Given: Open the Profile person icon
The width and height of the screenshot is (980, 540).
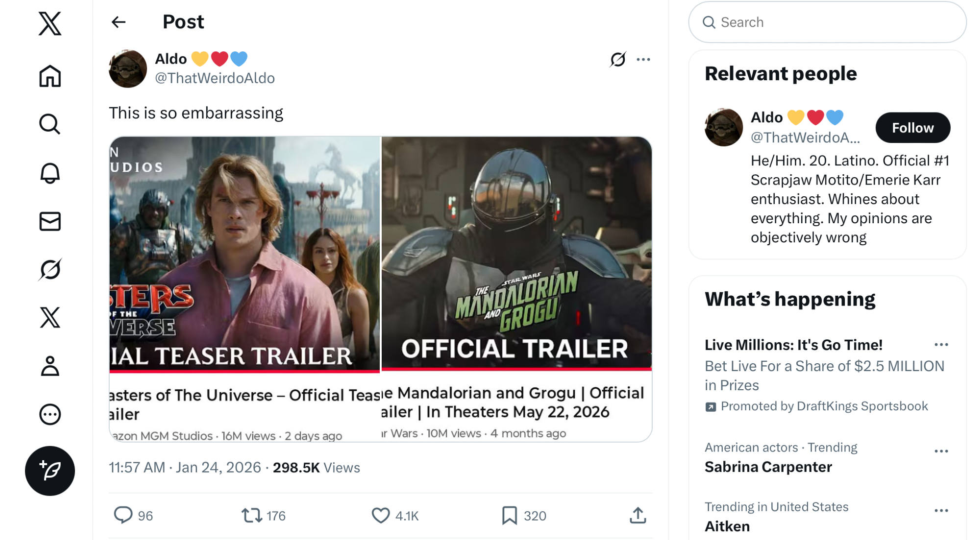Looking at the screenshot, I should [50, 366].
